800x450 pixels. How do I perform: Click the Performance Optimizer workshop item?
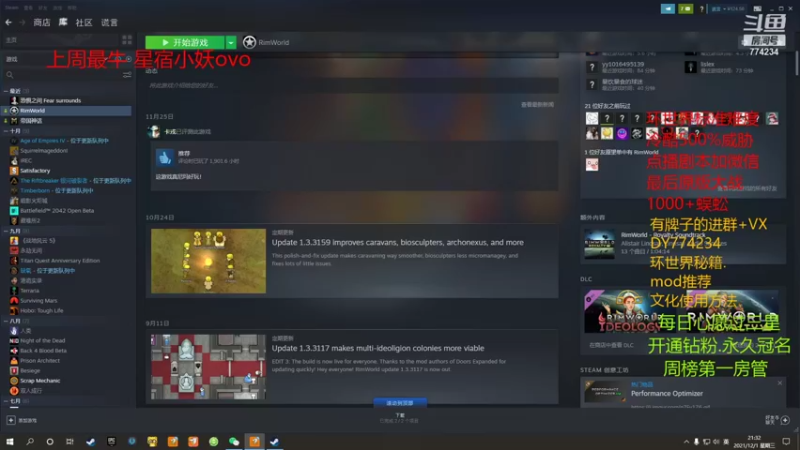(x=667, y=393)
